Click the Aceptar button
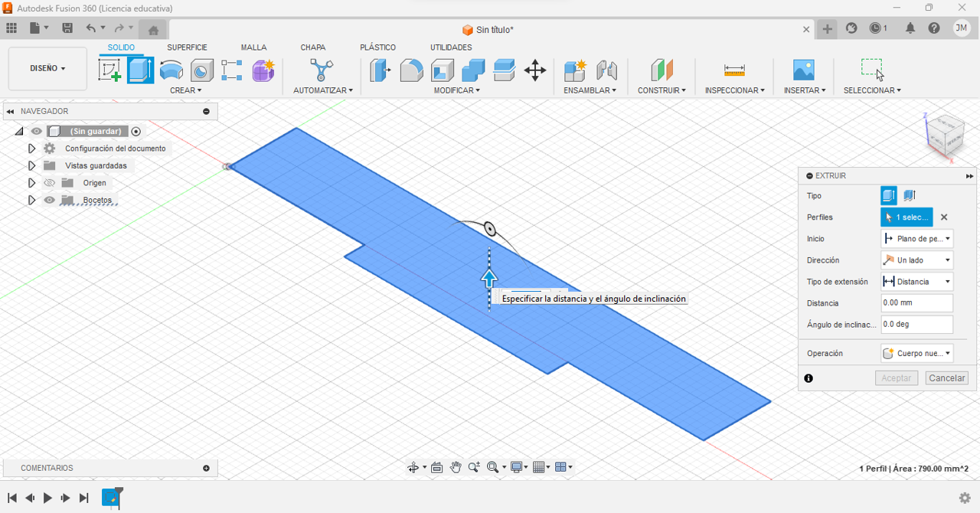Image resolution: width=980 pixels, height=513 pixels. (897, 378)
